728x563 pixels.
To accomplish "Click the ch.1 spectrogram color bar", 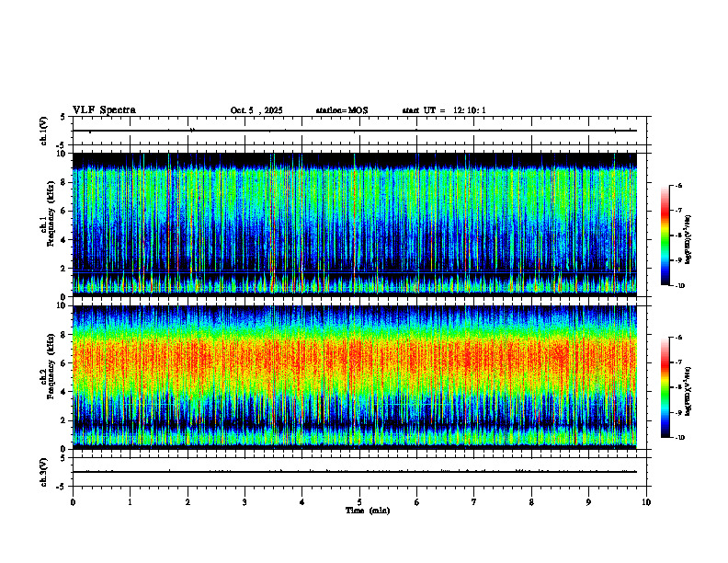I will (x=665, y=236).
